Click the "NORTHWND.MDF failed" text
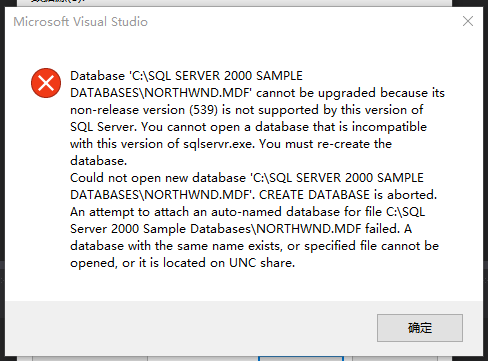The image size is (488, 361). (x=328, y=229)
